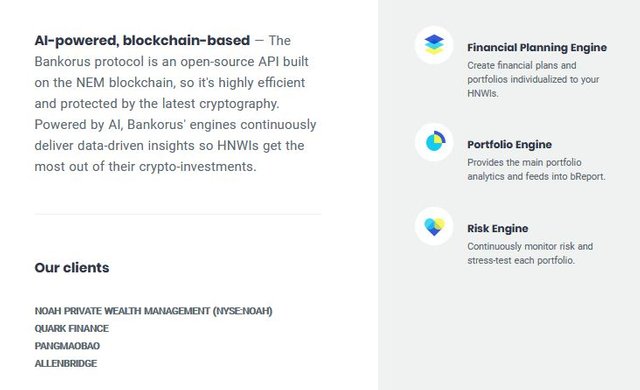Click the stress-test each portfolio text
This screenshot has height=390, width=640.
[x=521, y=260]
